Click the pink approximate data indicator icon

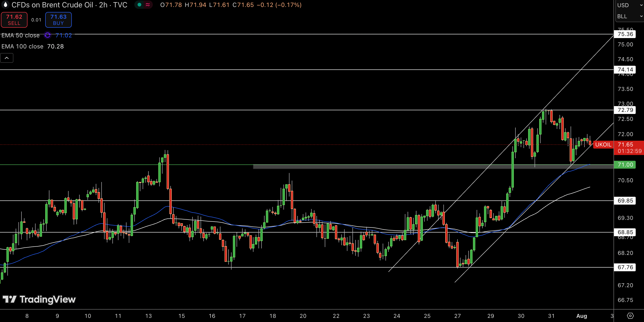pos(148,5)
